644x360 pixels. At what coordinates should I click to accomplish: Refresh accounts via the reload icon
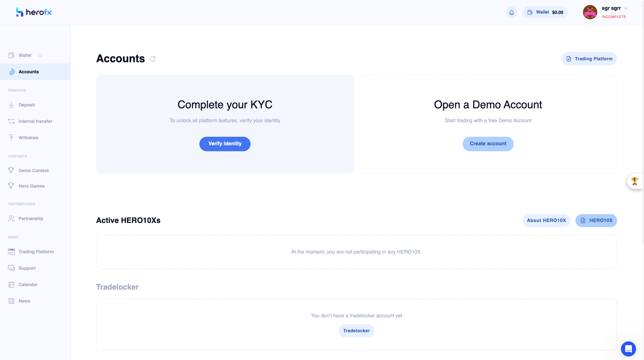[x=153, y=59]
